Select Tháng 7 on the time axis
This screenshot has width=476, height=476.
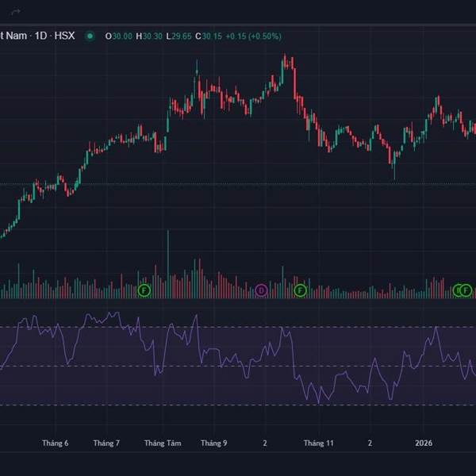(106, 443)
